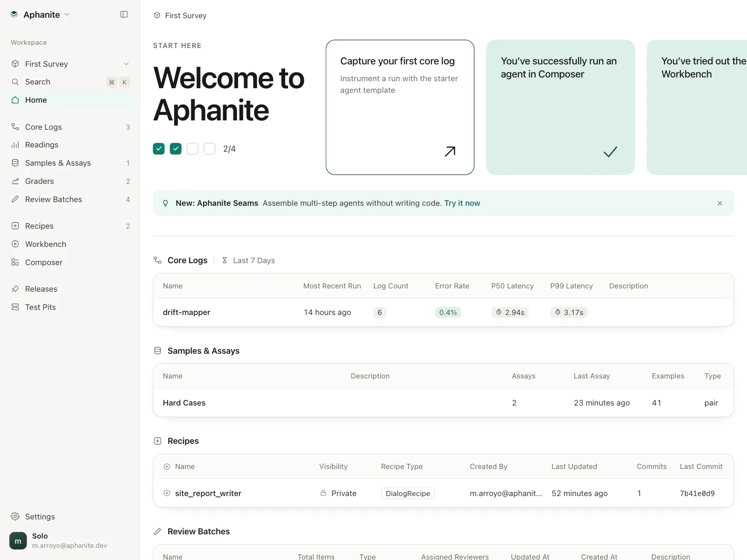Click the Aphanite logo icon
This screenshot has height=560, width=747.
14,14
